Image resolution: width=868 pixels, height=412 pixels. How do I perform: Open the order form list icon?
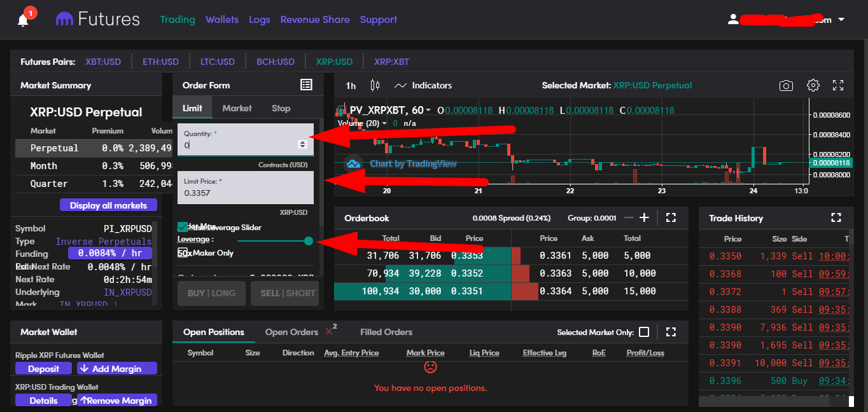tap(306, 85)
